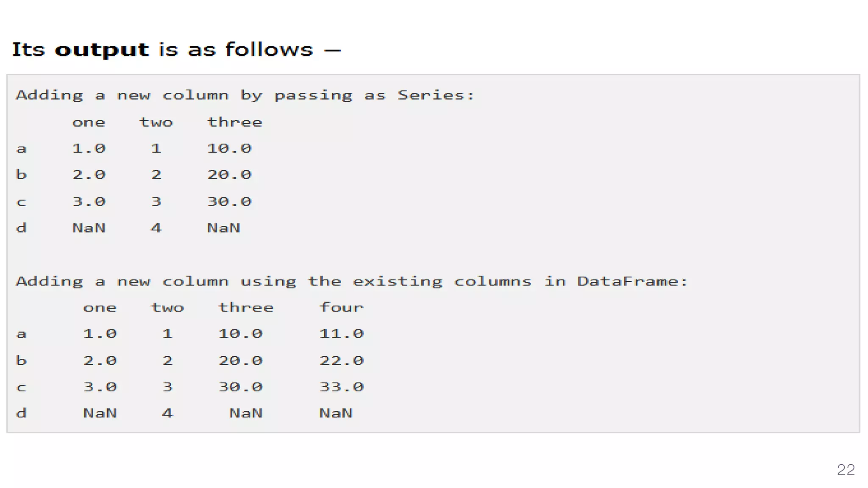868x488 pixels.
Task: Click row label 'a' in second table
Action: (x=22, y=334)
